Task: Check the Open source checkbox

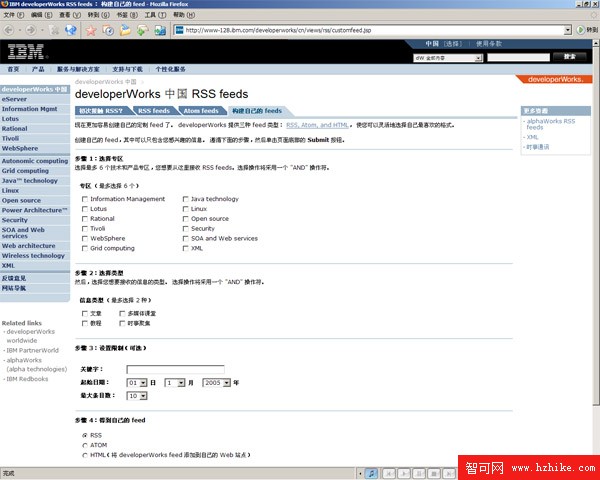Action: [x=185, y=219]
